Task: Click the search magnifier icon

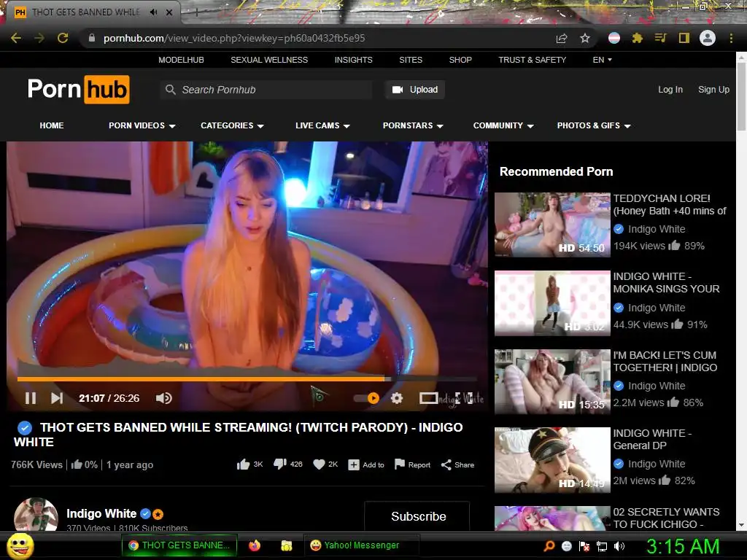Action: pyautogui.click(x=170, y=90)
